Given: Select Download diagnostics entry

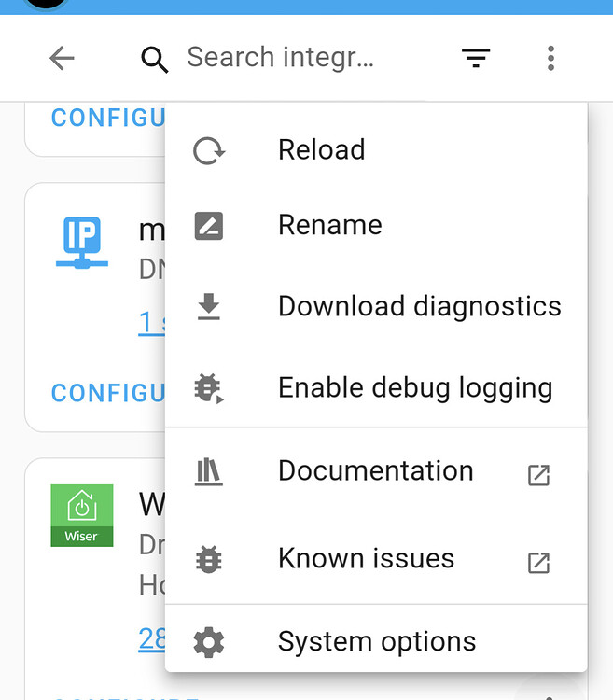Looking at the screenshot, I should [376, 306].
